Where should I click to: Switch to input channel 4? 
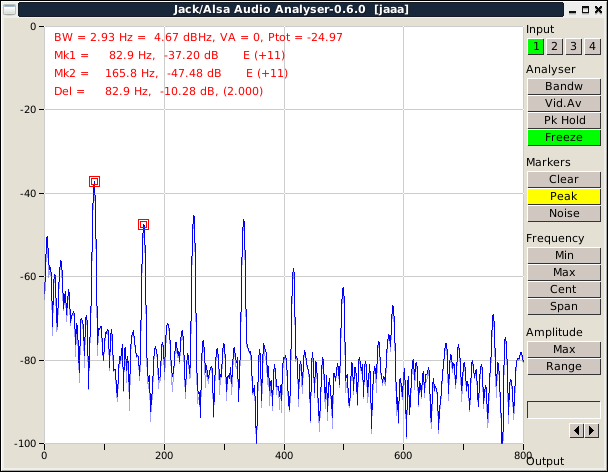pyautogui.click(x=591, y=46)
